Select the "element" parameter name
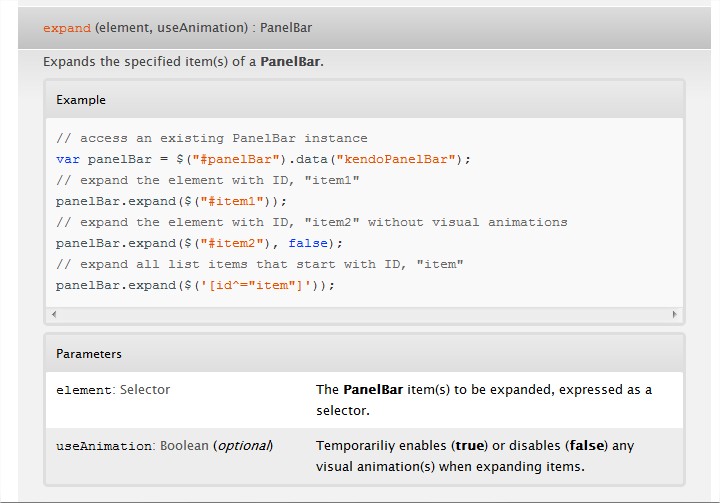720x503 pixels. (x=84, y=390)
